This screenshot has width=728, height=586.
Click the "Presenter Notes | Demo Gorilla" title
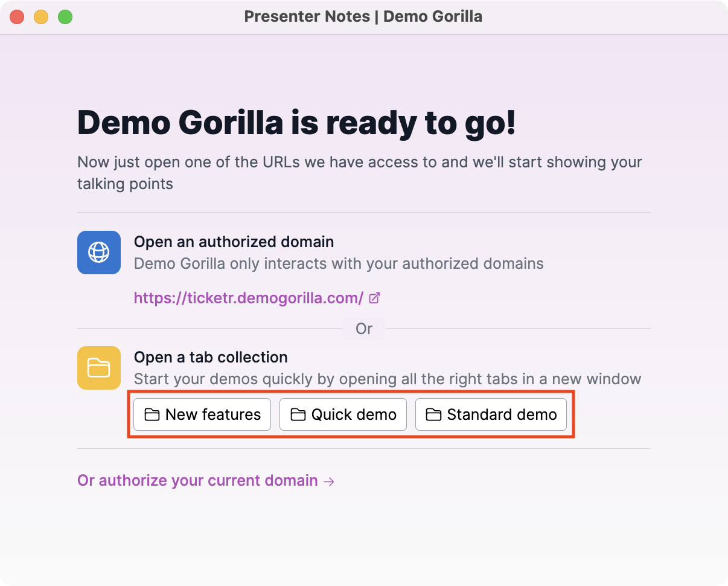pyautogui.click(x=363, y=16)
